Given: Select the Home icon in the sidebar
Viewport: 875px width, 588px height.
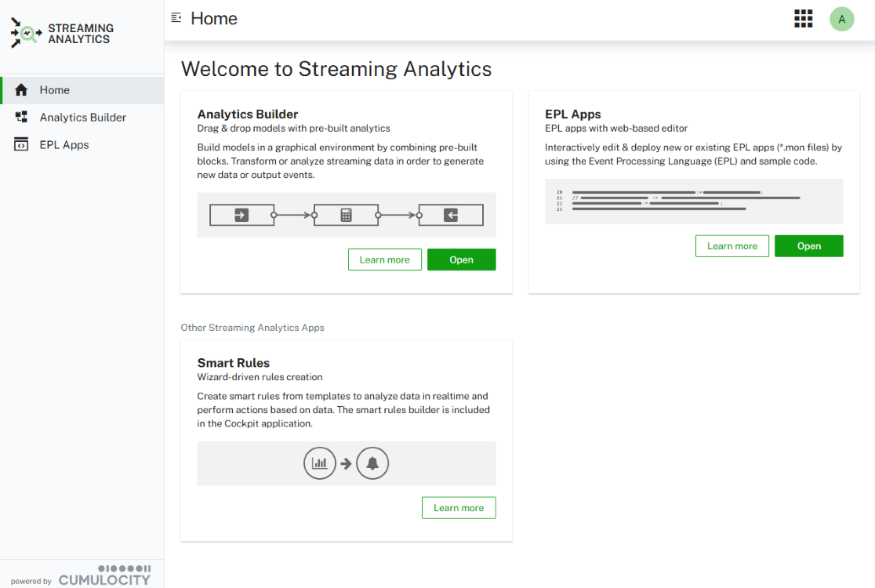Looking at the screenshot, I should click(x=20, y=89).
